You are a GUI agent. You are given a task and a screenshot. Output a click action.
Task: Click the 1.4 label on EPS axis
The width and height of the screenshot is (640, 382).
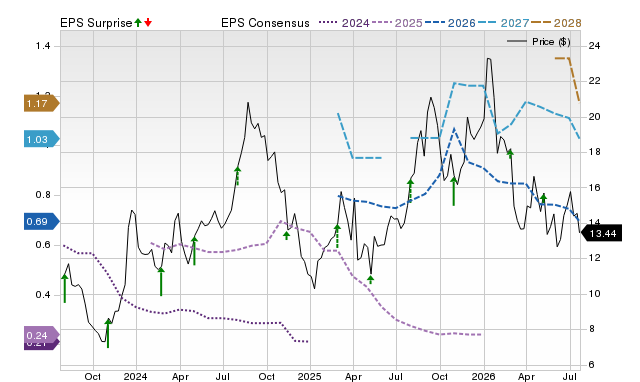pos(43,46)
